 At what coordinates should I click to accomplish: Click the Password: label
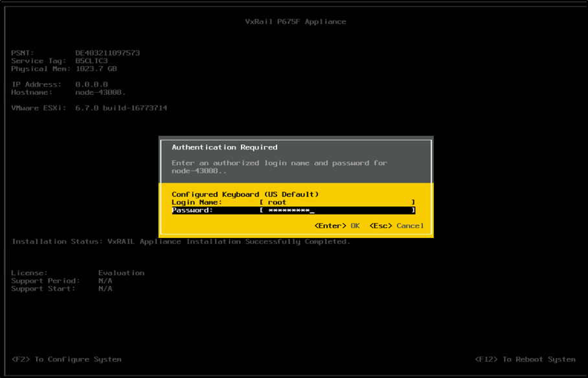click(x=192, y=210)
